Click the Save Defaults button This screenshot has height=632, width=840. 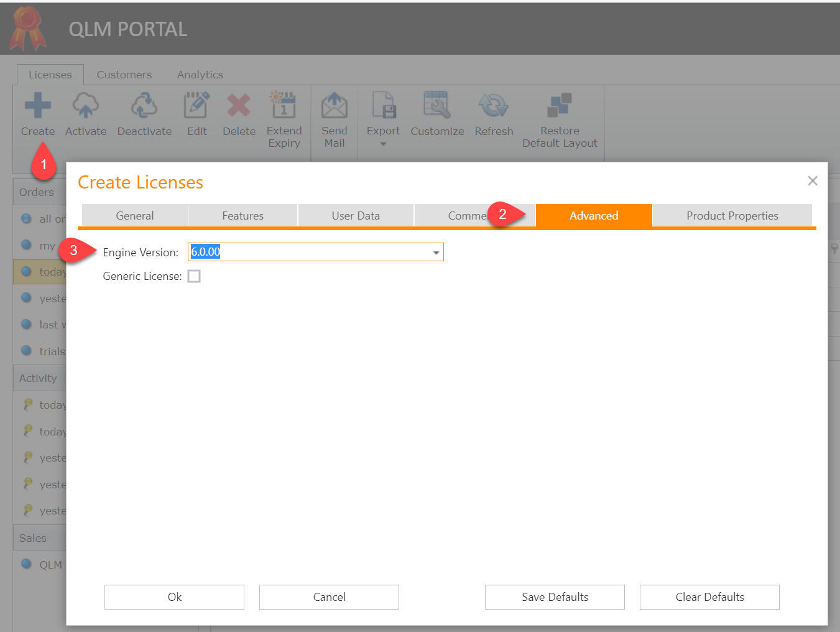[x=554, y=597]
